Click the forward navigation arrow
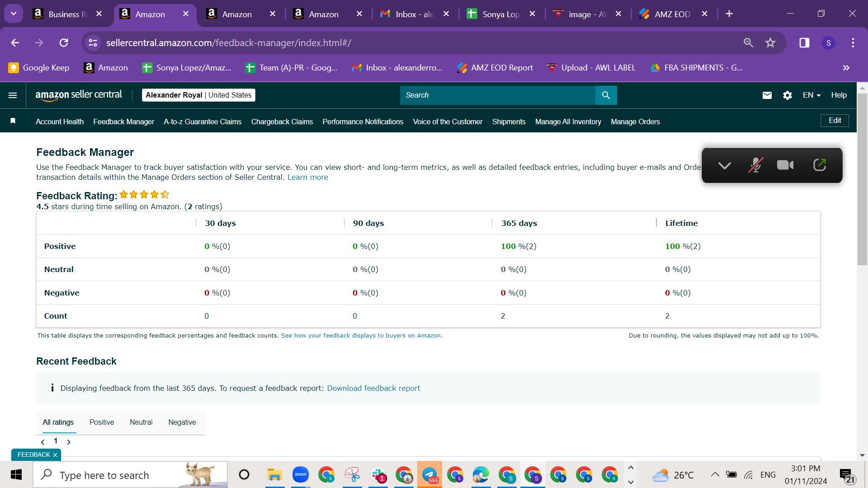 pos(39,42)
